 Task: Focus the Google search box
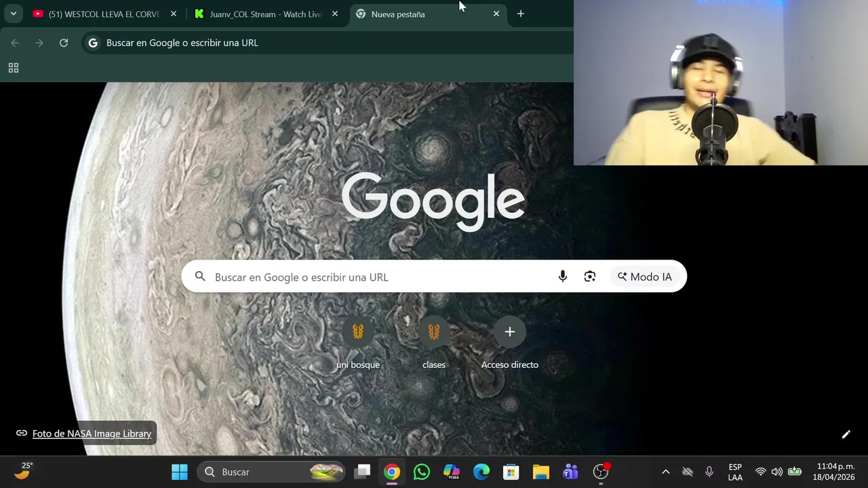[x=434, y=277]
